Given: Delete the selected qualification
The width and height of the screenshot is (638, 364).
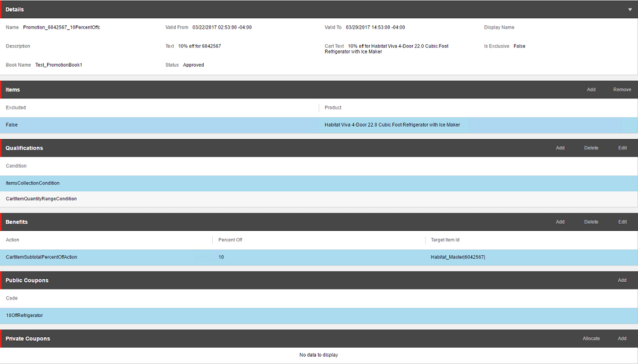Looking at the screenshot, I should pos(591,148).
